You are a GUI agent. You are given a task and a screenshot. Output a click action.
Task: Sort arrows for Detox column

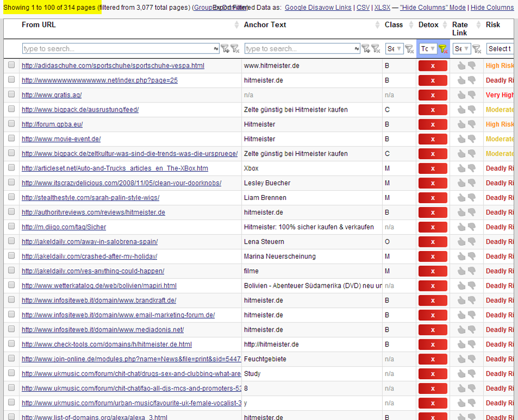point(444,25)
